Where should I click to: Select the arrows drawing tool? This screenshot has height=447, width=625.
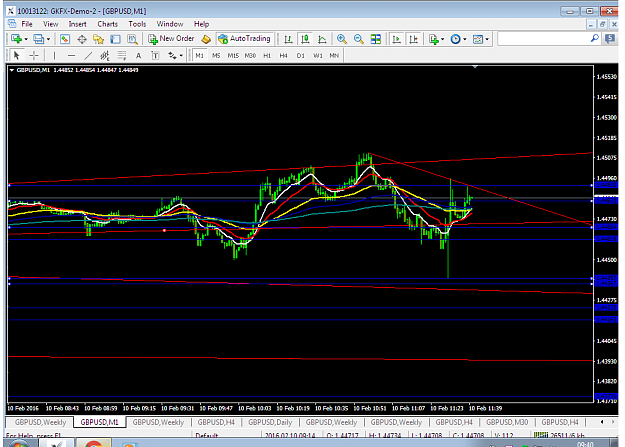[172, 56]
